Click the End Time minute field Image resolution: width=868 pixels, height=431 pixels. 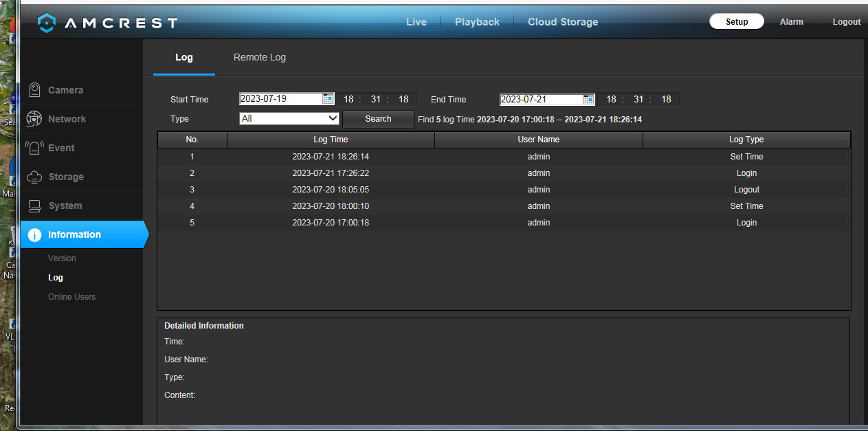pos(638,99)
